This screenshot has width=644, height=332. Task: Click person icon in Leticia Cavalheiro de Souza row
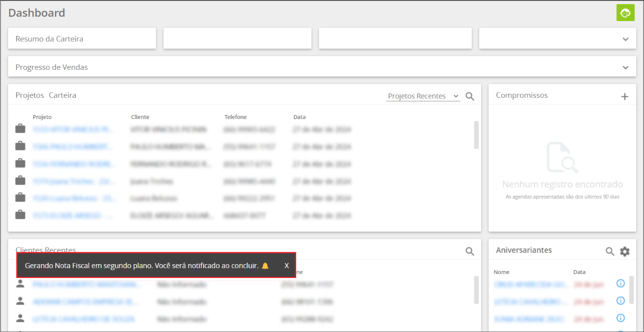[x=20, y=318]
